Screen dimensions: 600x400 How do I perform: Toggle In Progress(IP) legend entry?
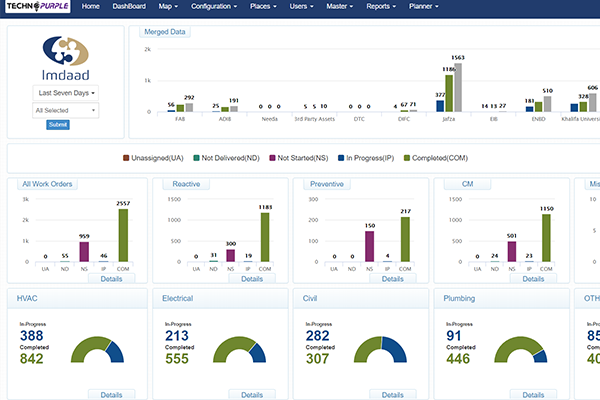[366, 158]
